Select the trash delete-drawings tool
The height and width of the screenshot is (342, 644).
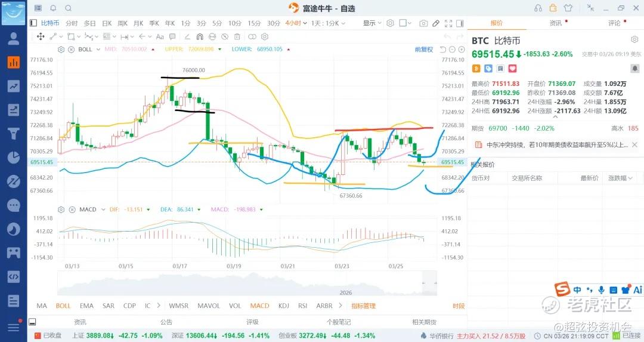(236, 36)
